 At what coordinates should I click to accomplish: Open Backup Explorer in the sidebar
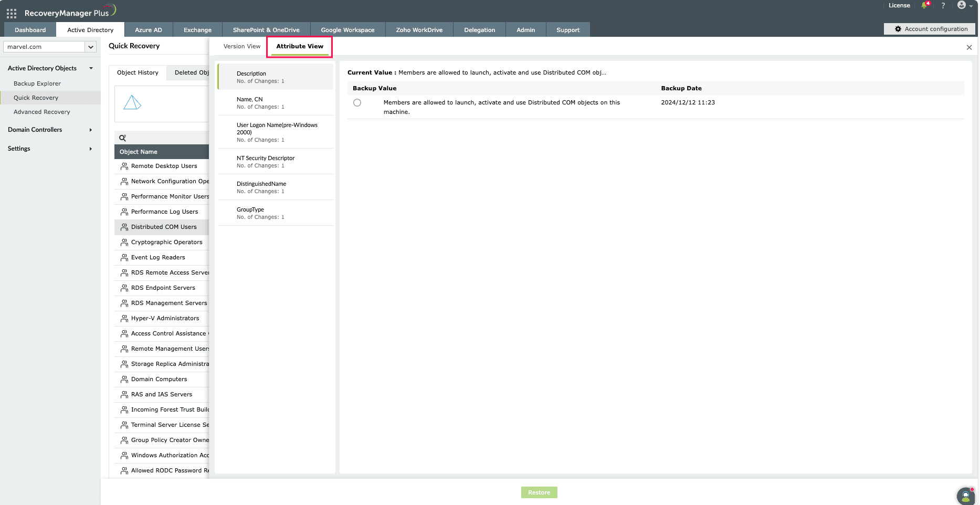pyautogui.click(x=37, y=83)
